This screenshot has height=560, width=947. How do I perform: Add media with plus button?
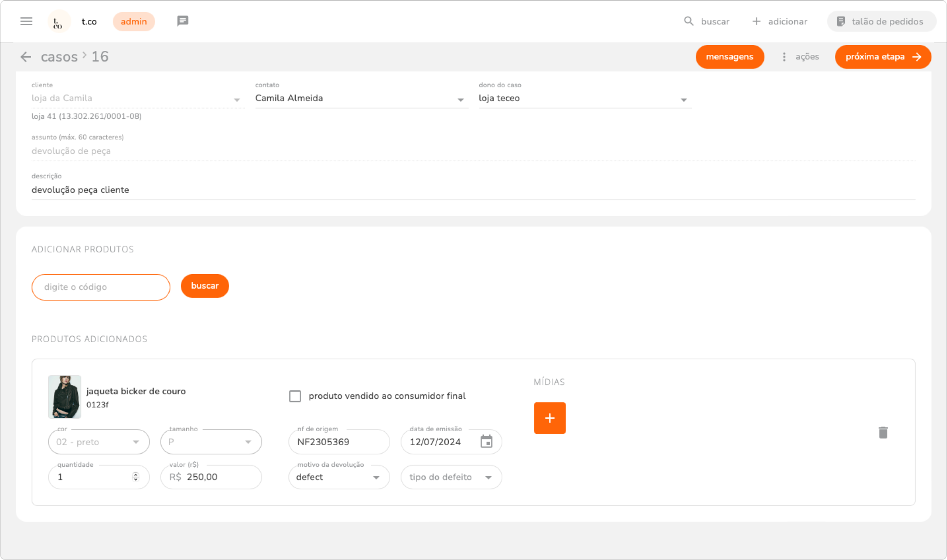[550, 418]
